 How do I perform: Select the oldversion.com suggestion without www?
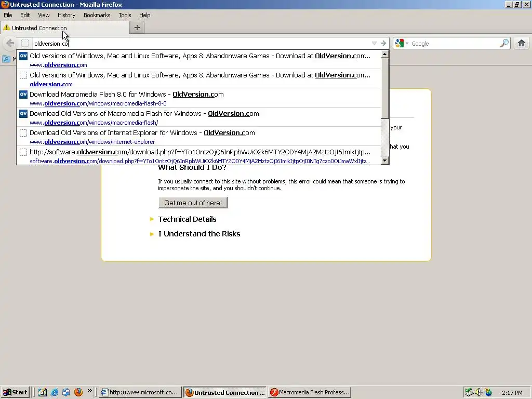tap(199, 79)
